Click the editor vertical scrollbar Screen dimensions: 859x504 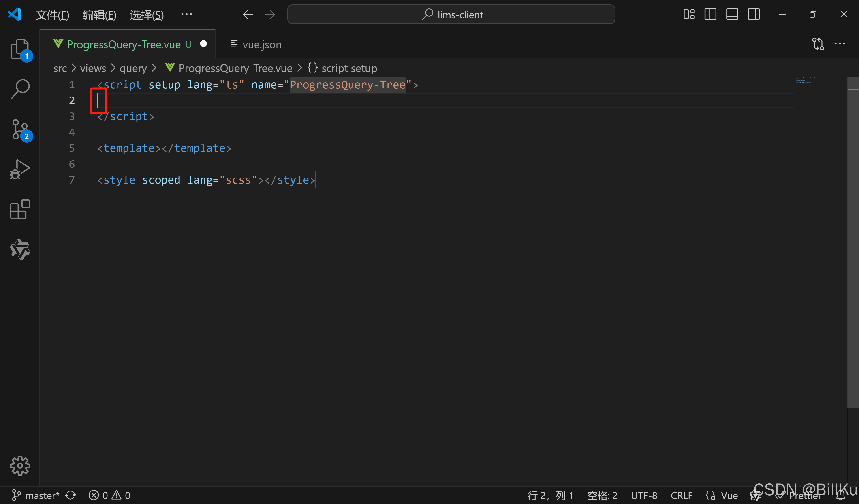click(x=853, y=238)
